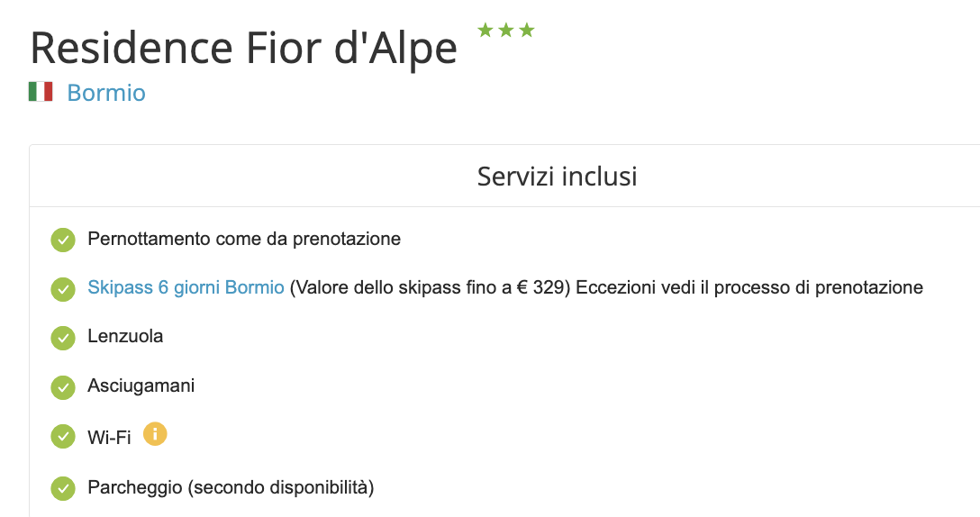Click the checkmark icon beside Asciugamani
Screen dimensions: 980x517
click(62, 387)
